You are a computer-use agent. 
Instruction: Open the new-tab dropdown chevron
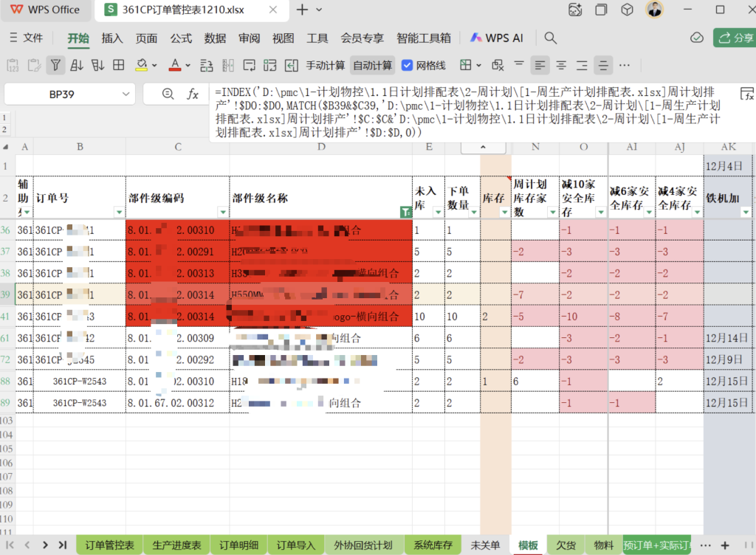(319, 10)
